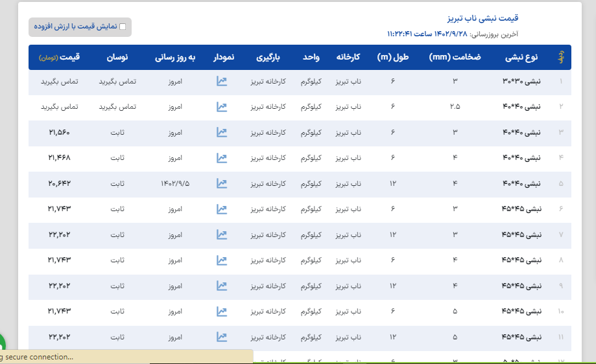Open chart icon in row priced 20,642

tap(222, 184)
